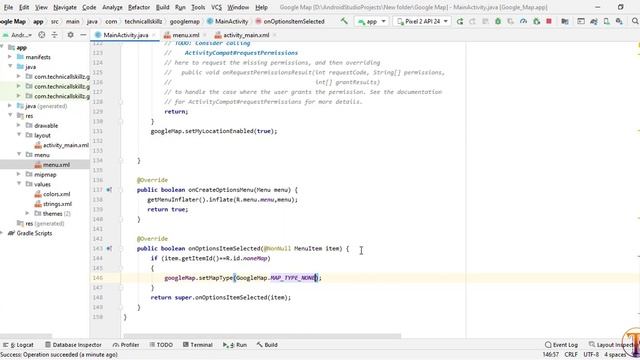Expand the mipmap folder arrow
640x360 pixels.
click(x=19, y=174)
